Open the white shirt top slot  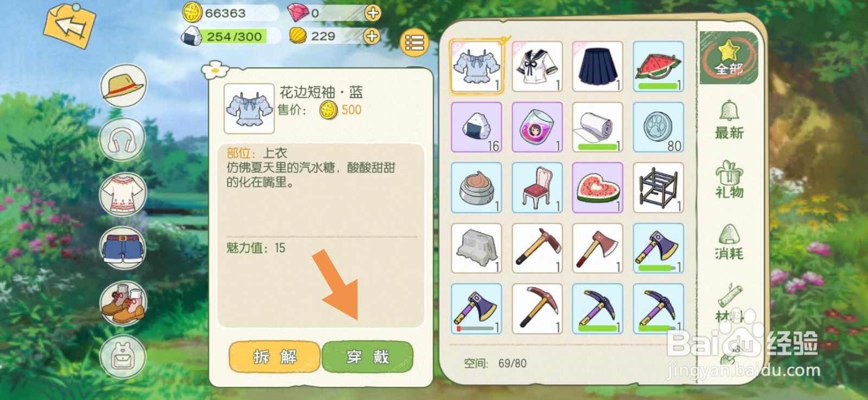click(x=123, y=193)
